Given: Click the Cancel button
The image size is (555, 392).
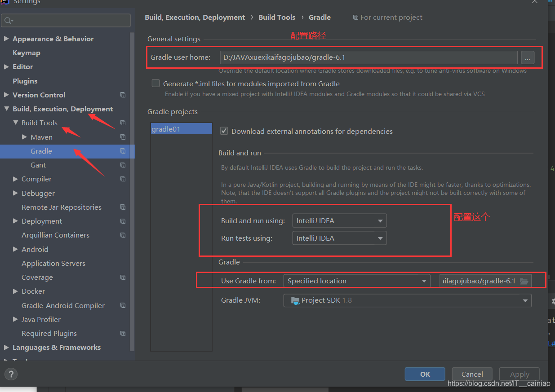Looking at the screenshot, I should (472, 374).
